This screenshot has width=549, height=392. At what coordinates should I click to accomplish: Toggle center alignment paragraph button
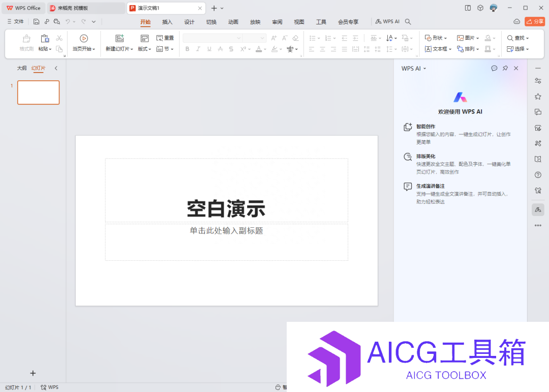[x=322, y=49]
